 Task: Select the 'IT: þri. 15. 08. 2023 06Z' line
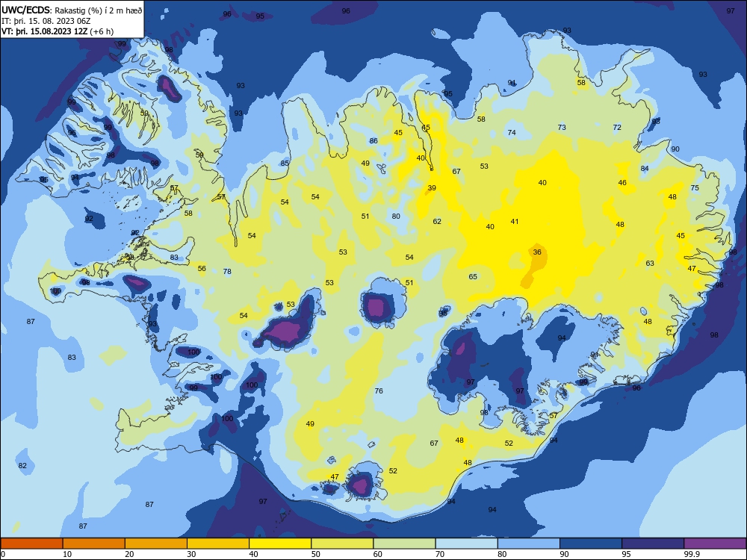(46, 21)
